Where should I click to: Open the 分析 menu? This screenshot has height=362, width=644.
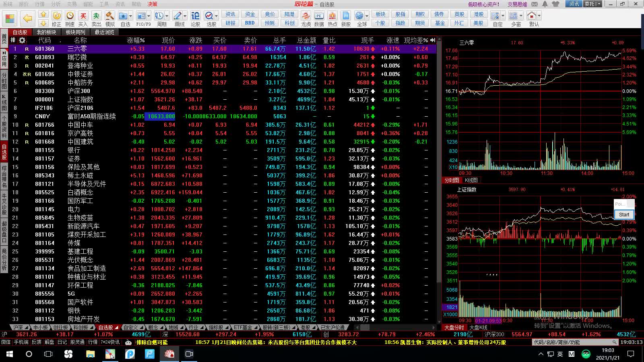click(x=56, y=4)
